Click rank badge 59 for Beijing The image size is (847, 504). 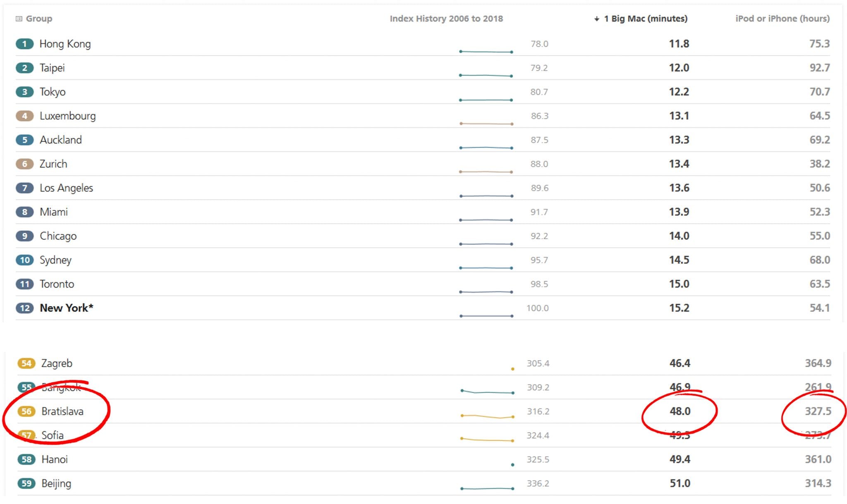(x=26, y=483)
